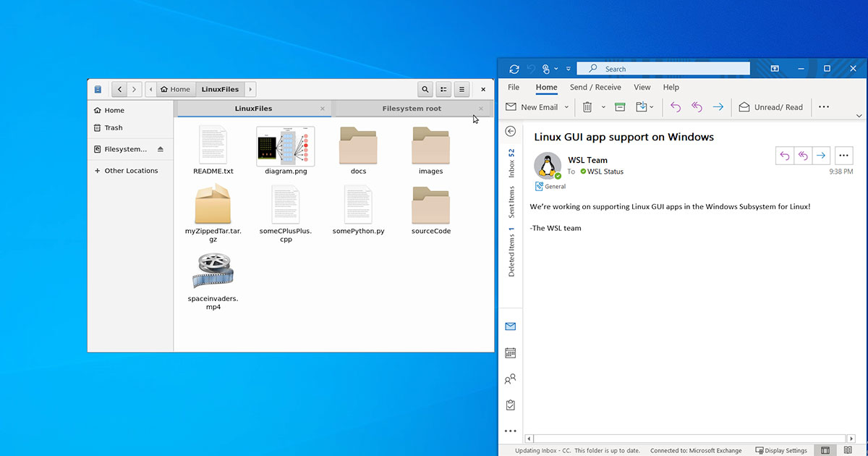Toggle Unread/Read status of the message
This screenshot has height=456, width=868.
(x=771, y=106)
